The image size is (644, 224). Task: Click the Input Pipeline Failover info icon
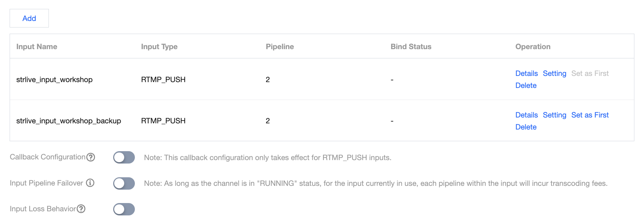[x=90, y=183]
